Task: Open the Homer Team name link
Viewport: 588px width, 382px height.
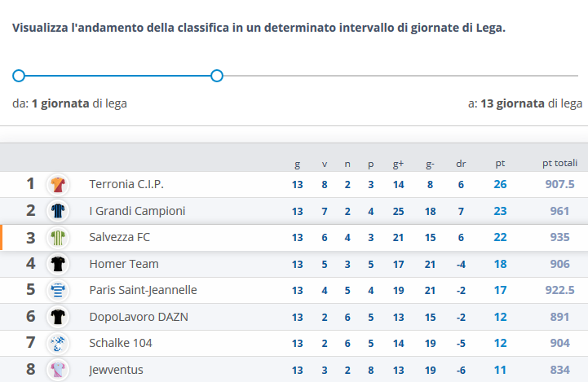Action: (x=124, y=264)
